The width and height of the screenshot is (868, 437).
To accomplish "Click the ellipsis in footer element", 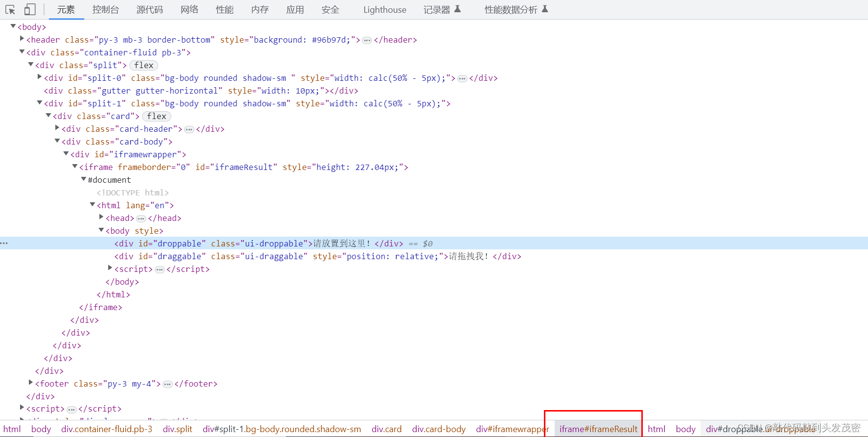I will pyautogui.click(x=167, y=384).
